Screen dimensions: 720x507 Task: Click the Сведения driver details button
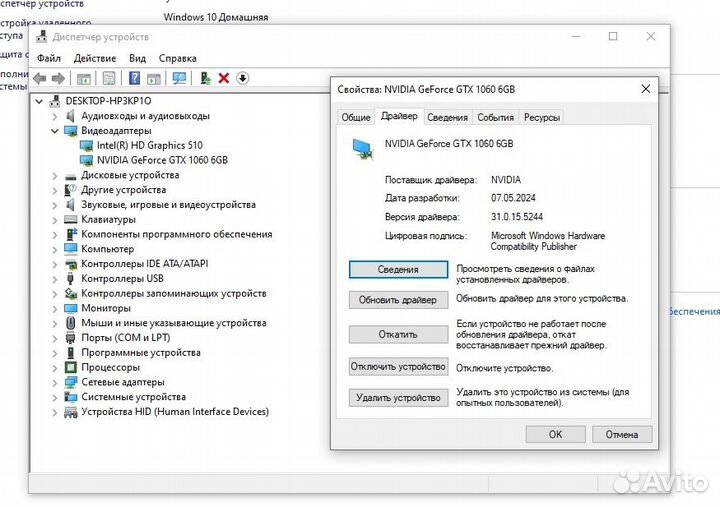398,270
